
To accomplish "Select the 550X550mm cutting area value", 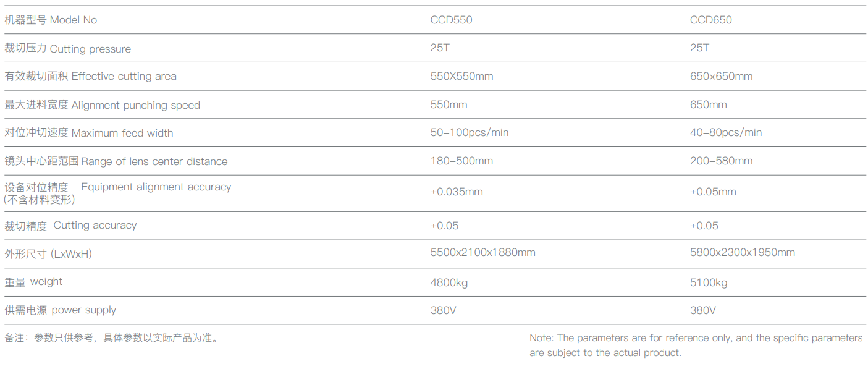I will click(461, 77).
